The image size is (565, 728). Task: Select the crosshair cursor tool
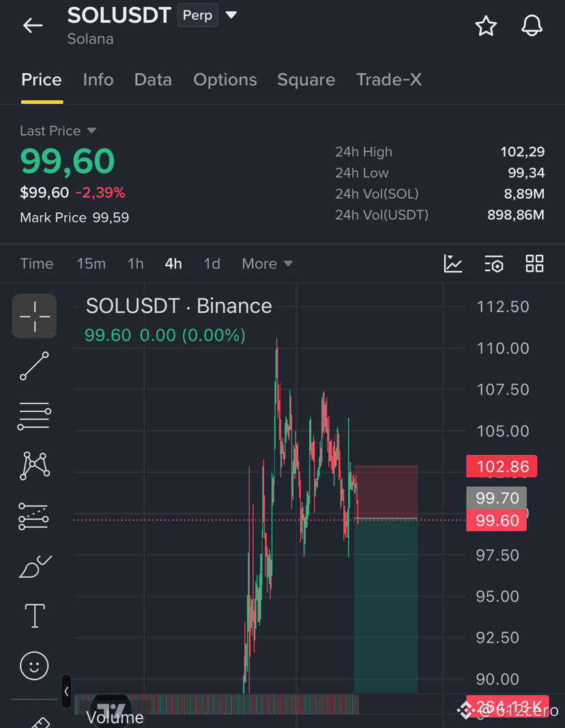point(34,316)
